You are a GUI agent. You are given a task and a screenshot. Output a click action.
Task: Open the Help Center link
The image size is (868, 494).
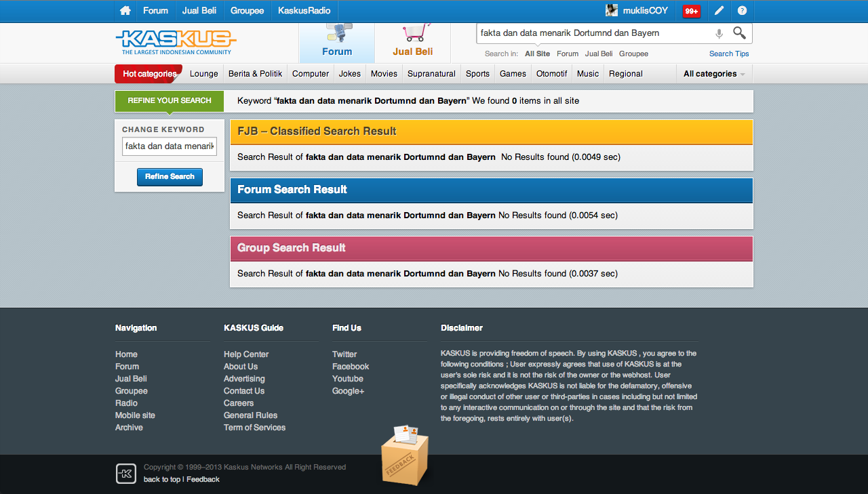click(x=246, y=354)
